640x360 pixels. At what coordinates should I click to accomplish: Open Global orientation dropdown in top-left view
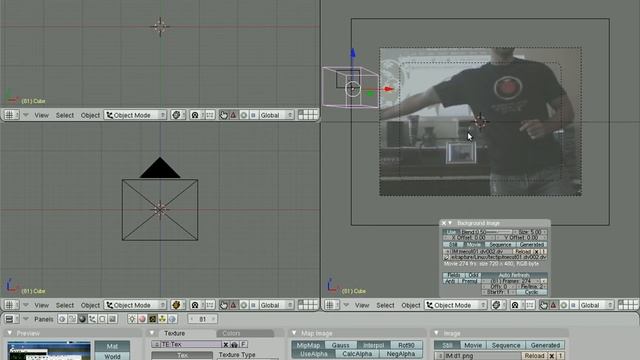tap(277, 115)
